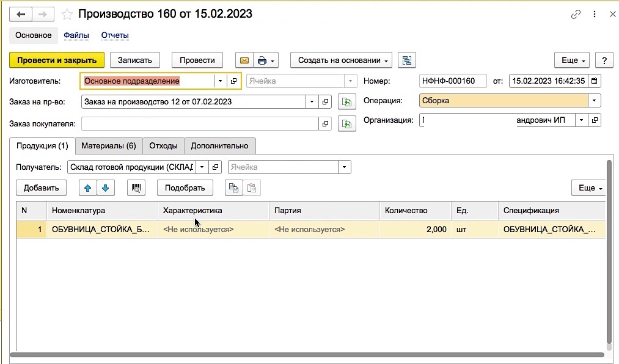The image size is (619, 364).
Task: Click the Добавить row button
Action: click(41, 187)
